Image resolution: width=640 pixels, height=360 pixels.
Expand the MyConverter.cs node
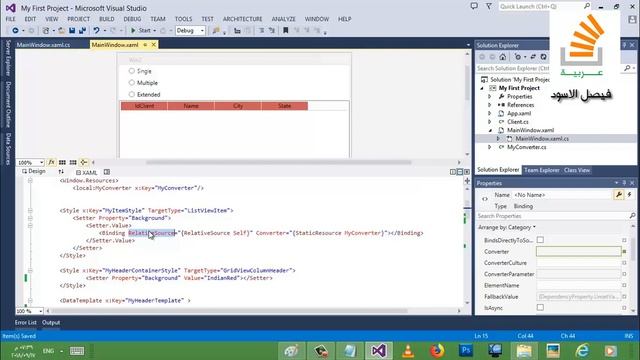coord(489,147)
